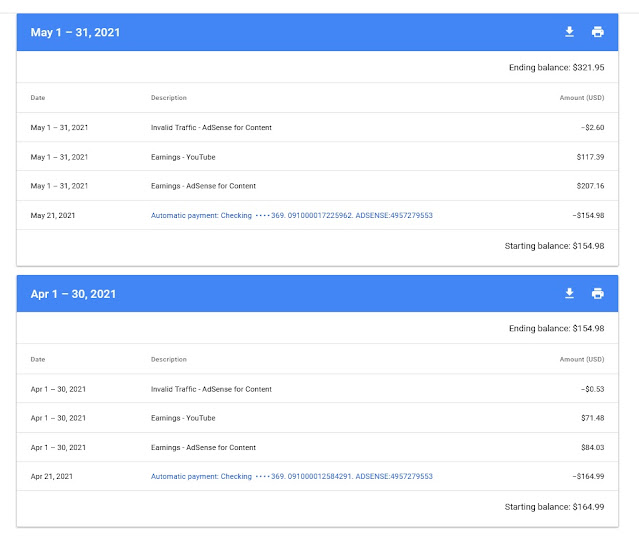Click the Date column header in May table

point(38,98)
